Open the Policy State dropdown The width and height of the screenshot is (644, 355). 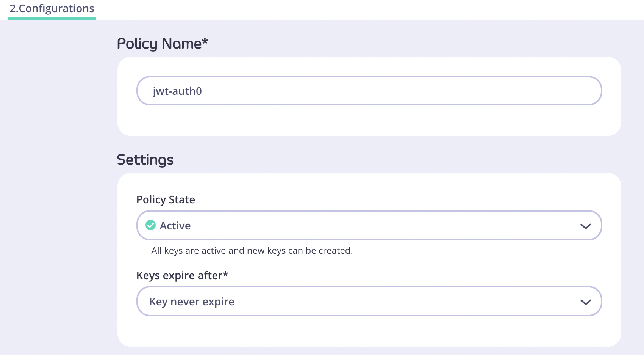369,225
